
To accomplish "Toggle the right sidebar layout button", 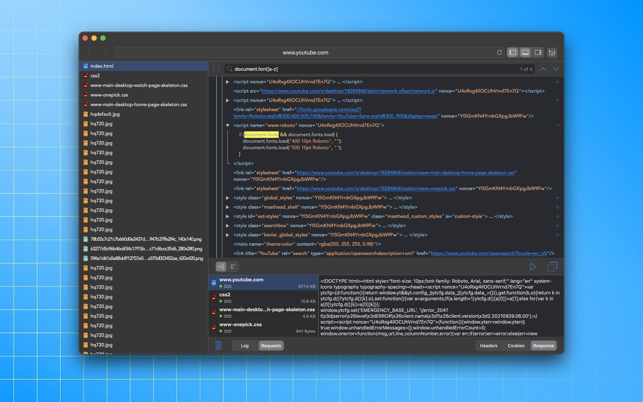I will pyautogui.click(x=538, y=53).
